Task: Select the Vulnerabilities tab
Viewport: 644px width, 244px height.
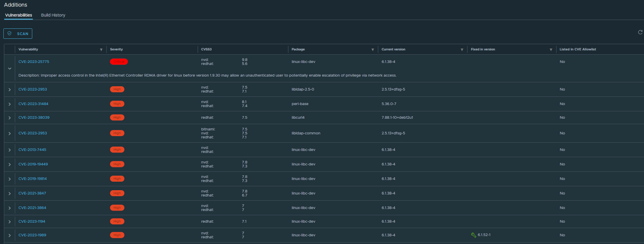Action: coord(19,15)
